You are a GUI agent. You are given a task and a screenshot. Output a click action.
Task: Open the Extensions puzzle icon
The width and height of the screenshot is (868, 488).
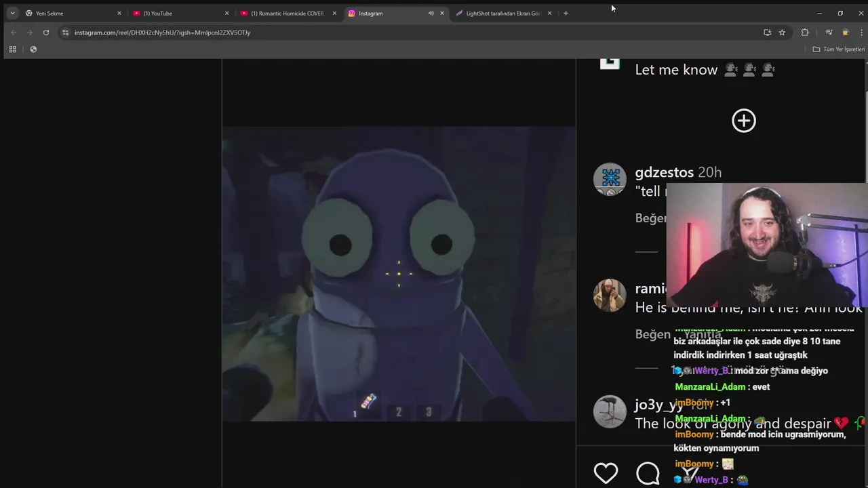(805, 33)
